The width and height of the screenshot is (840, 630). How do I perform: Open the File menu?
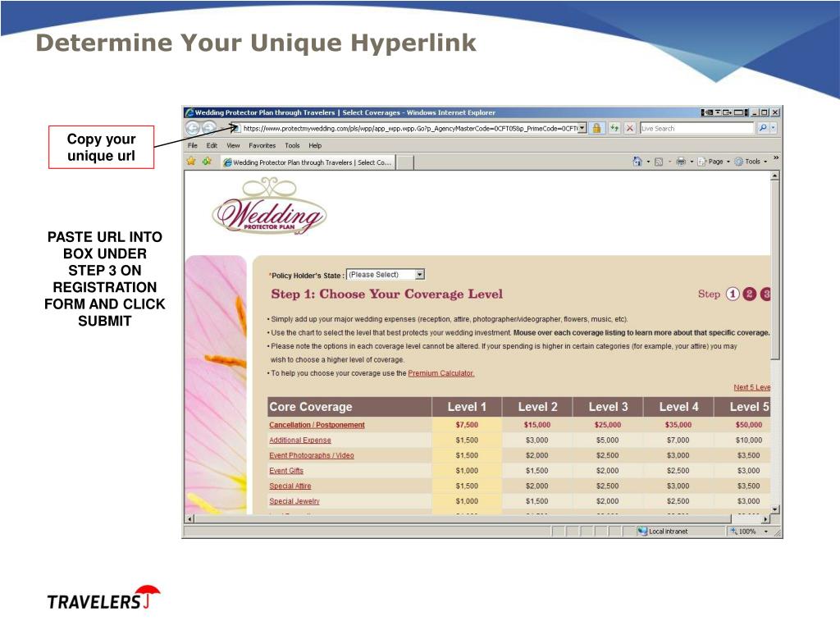tap(192, 145)
